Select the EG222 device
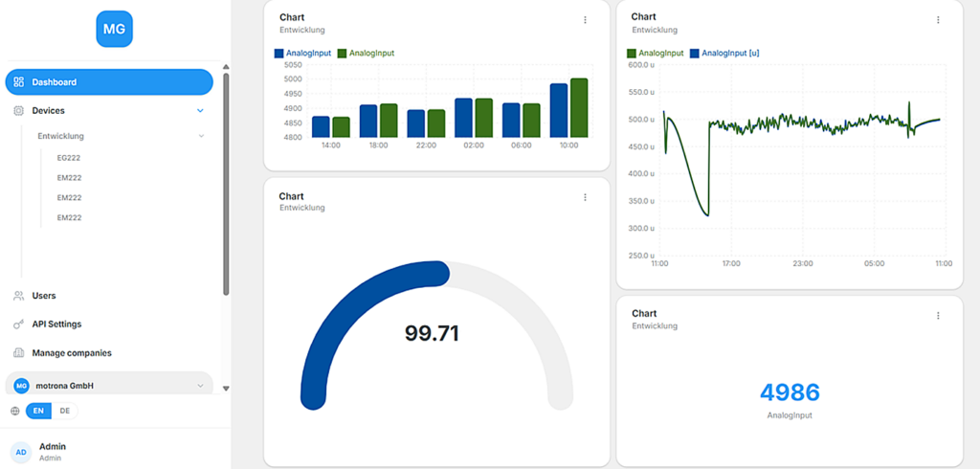 (69, 158)
